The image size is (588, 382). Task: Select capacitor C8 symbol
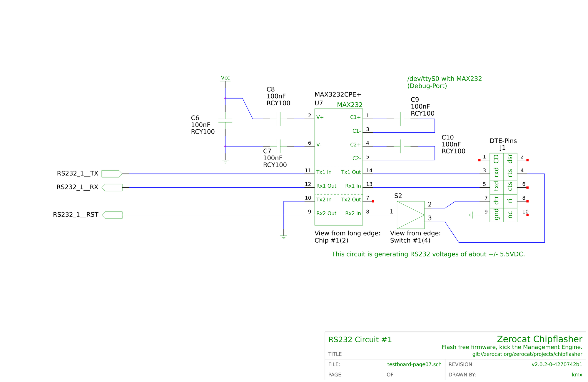tap(278, 119)
